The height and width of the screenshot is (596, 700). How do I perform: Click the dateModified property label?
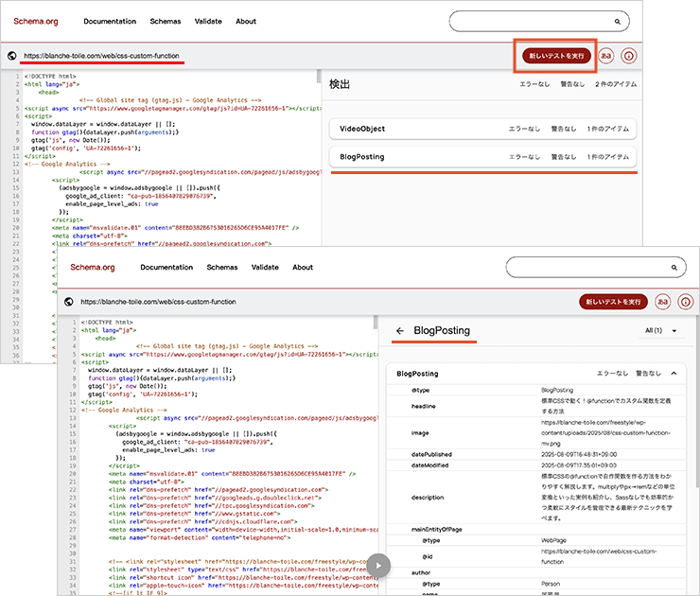pyautogui.click(x=429, y=465)
